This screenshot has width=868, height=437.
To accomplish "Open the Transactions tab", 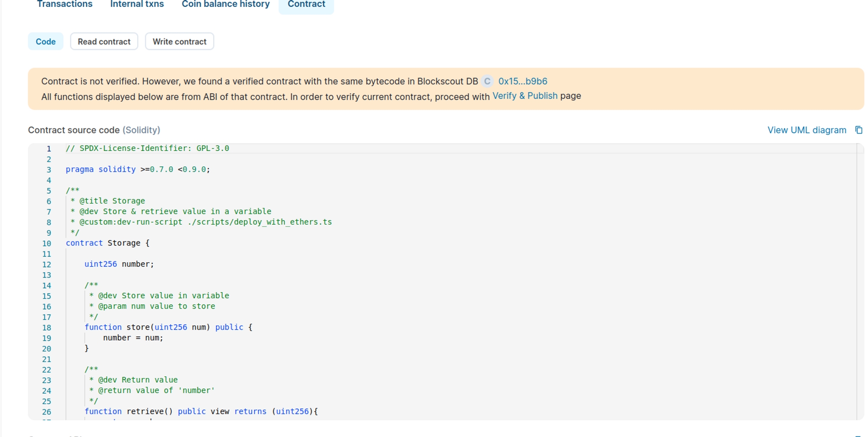I will 65,4.
